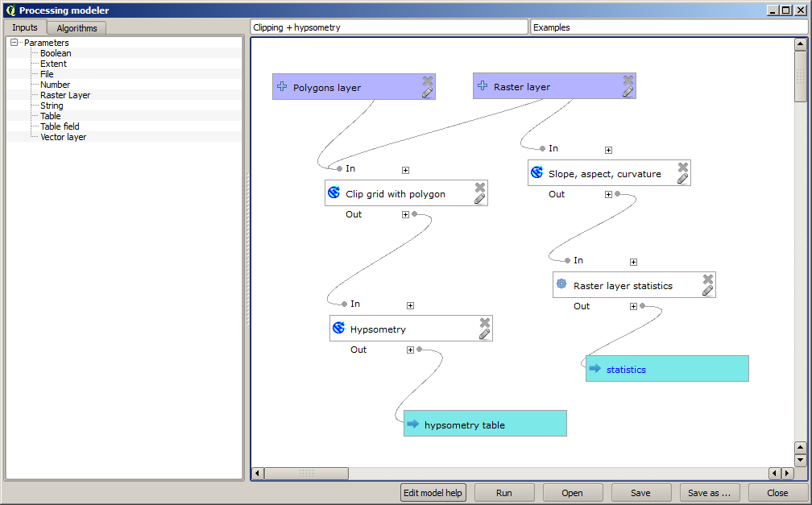Screen dimensions: 812x505
Task: Collapse the Parameters tree
Action: pyautogui.click(x=14, y=43)
